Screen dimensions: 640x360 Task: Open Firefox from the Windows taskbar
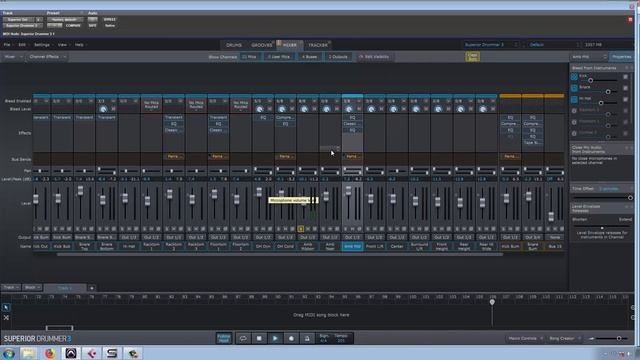[50, 353]
